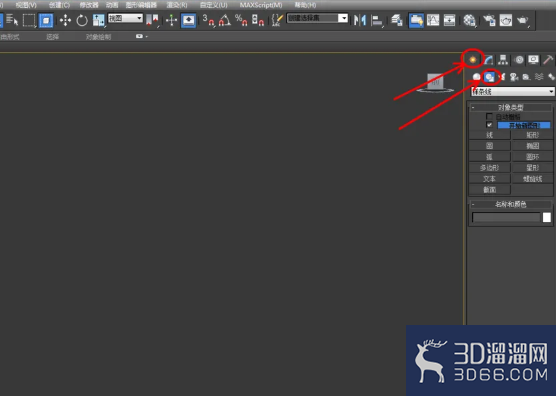This screenshot has height=396, width=556.
Task: Select the Lights category icon
Action: click(x=502, y=77)
